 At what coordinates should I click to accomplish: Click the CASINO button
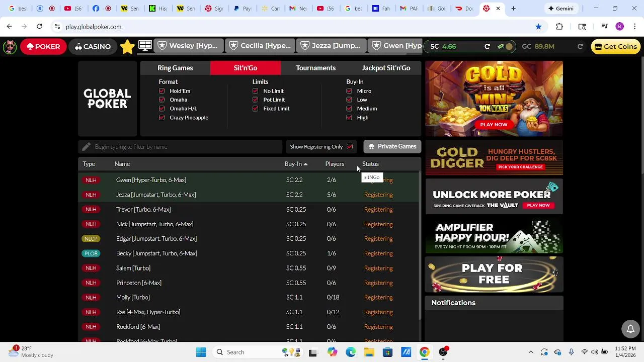click(93, 46)
